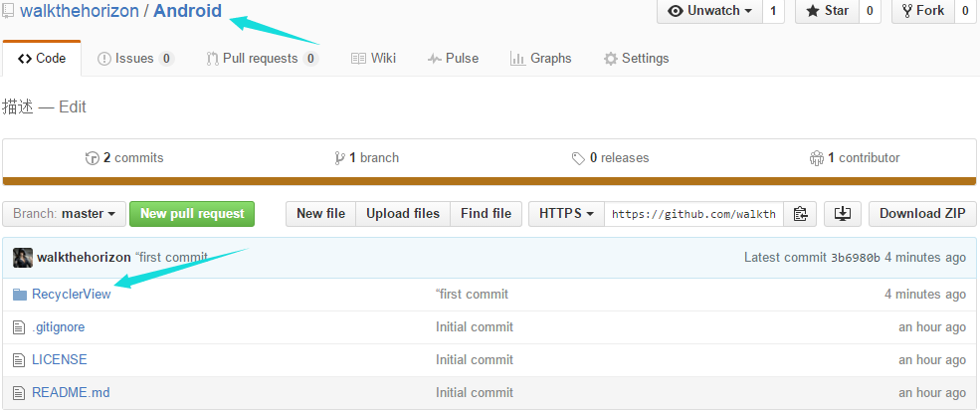Image resolution: width=980 pixels, height=413 pixels.
Task: Click 'an hour ago' on the LICENSE row
Action: tap(932, 360)
